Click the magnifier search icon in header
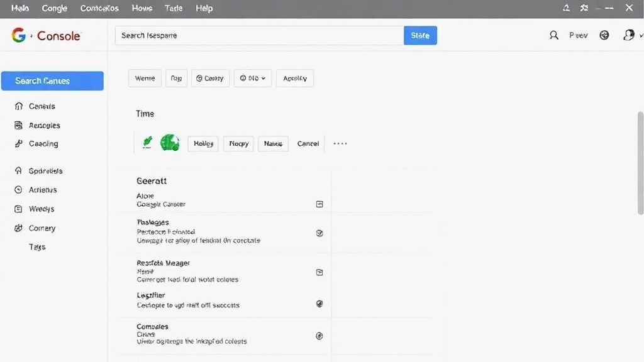The image size is (644, 362). pos(553,36)
